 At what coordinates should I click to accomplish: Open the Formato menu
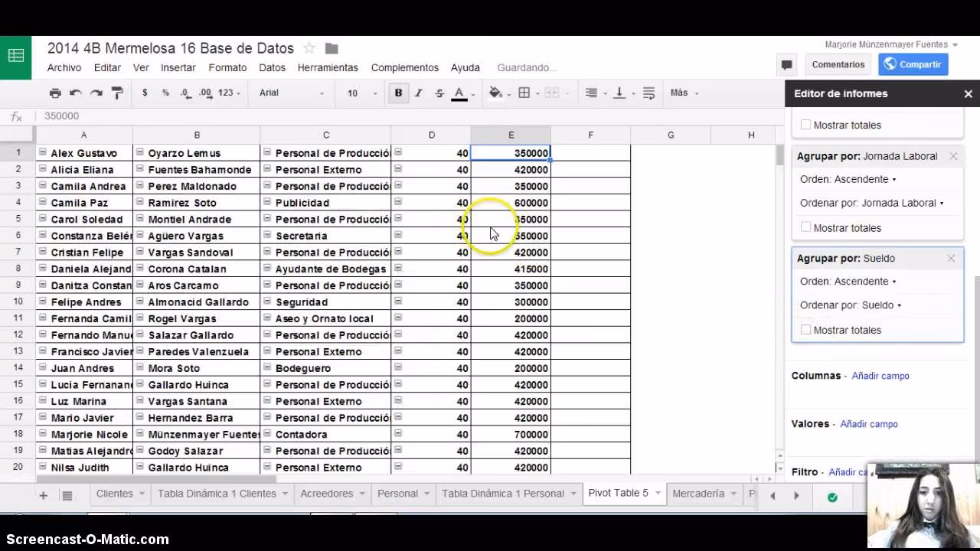pos(227,67)
